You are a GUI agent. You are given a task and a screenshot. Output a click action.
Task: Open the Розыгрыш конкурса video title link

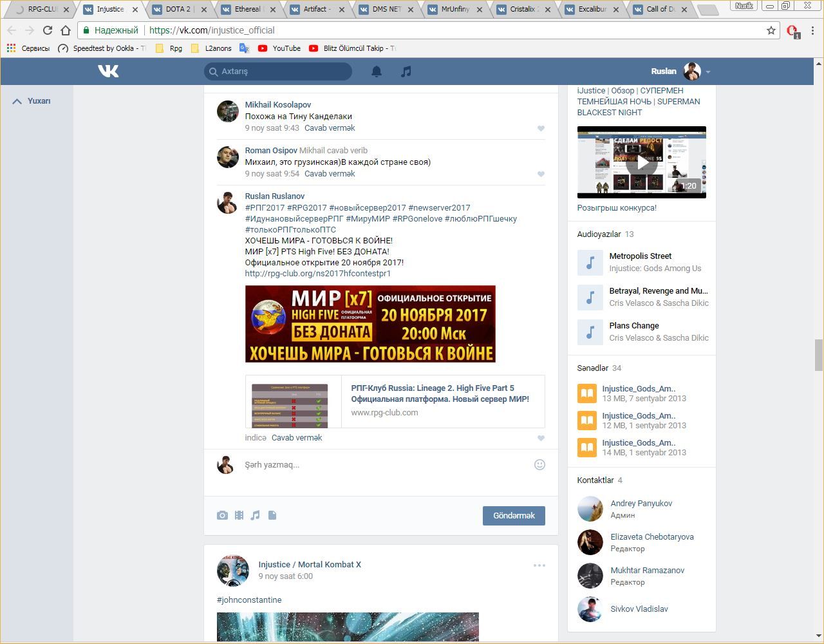[x=617, y=208]
